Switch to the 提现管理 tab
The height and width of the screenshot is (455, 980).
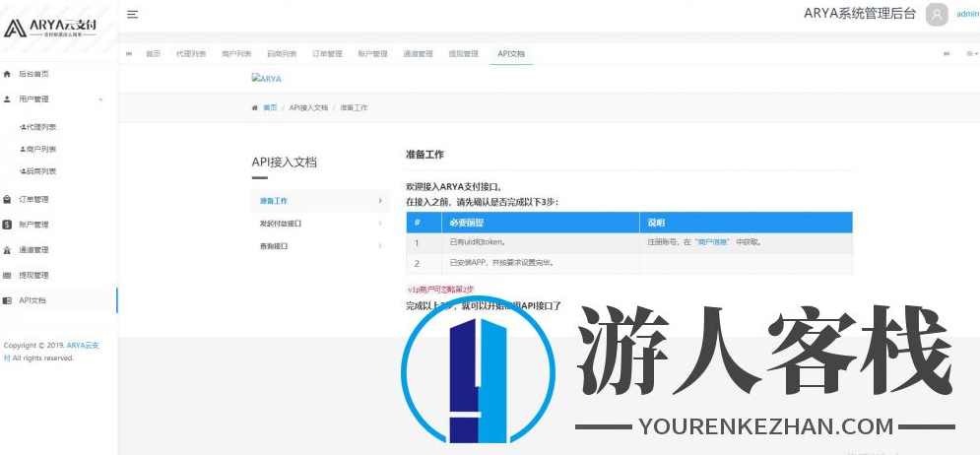(x=463, y=54)
